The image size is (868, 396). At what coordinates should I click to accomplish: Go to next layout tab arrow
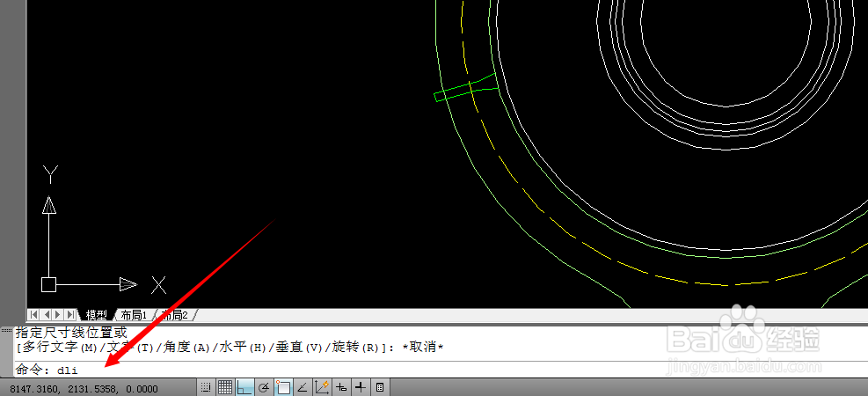coord(58,314)
